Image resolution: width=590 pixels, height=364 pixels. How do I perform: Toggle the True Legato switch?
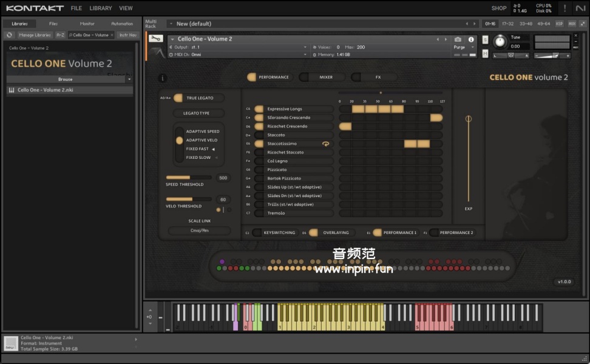click(178, 98)
